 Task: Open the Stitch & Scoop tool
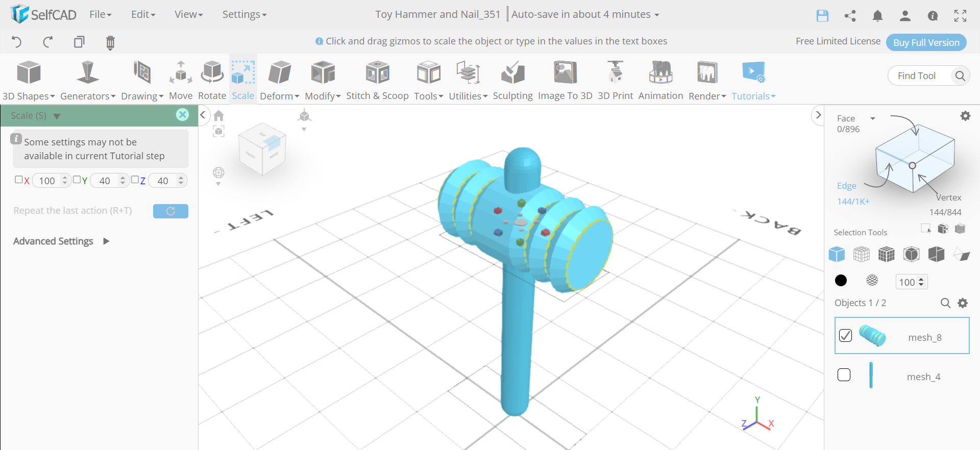pos(377,80)
